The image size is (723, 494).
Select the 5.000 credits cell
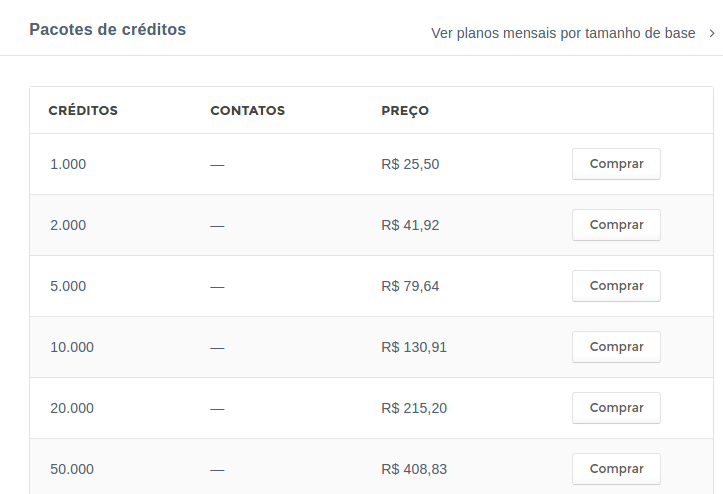pos(68,286)
